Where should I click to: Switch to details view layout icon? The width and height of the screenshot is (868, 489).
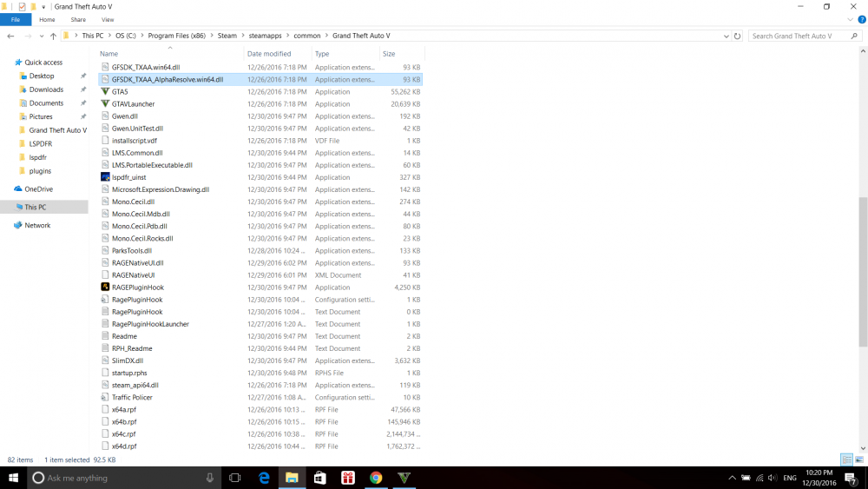pyautogui.click(x=846, y=459)
